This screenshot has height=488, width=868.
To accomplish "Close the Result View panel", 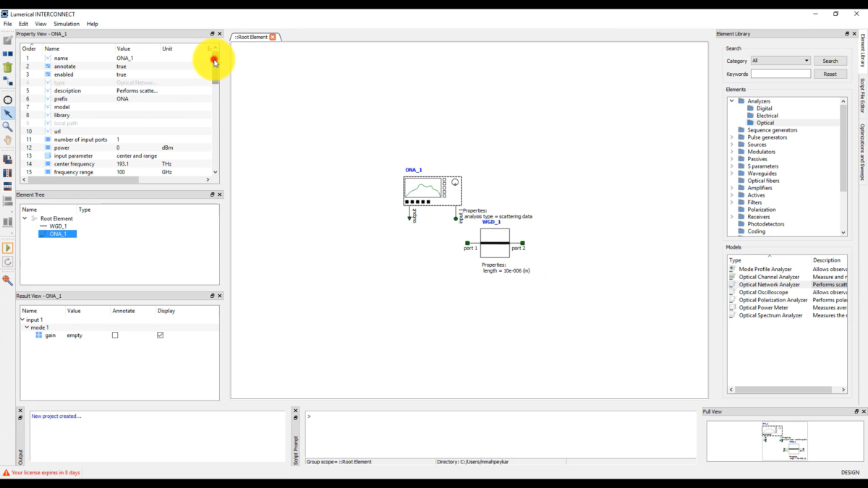I will (220, 296).
